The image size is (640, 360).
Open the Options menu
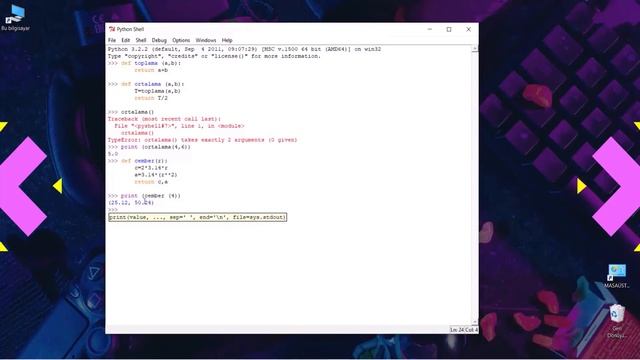click(x=181, y=40)
